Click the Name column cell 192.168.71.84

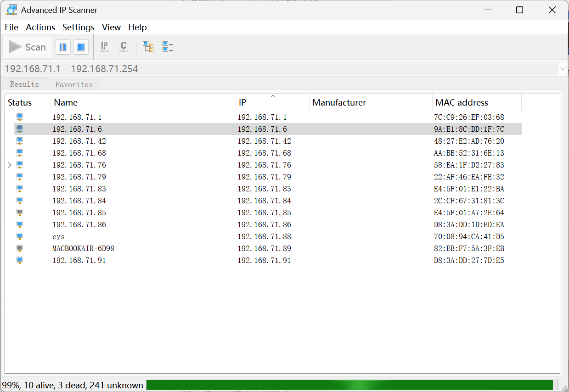tap(79, 201)
